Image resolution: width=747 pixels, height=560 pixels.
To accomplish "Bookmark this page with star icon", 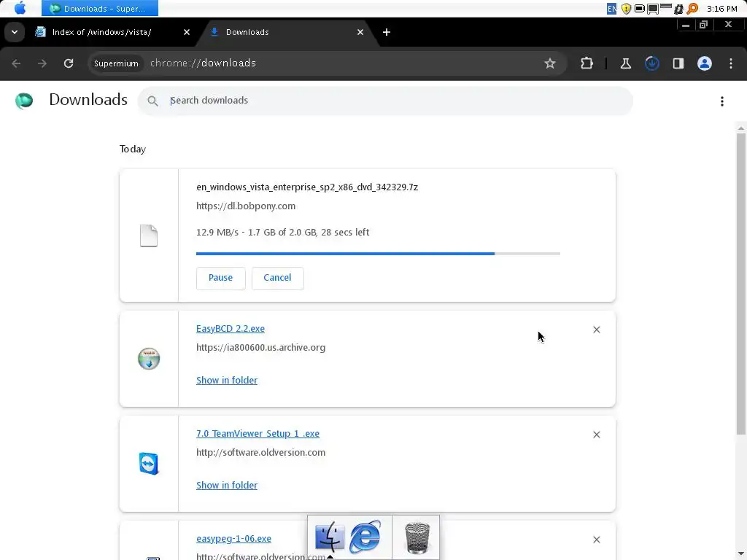I will click(550, 63).
